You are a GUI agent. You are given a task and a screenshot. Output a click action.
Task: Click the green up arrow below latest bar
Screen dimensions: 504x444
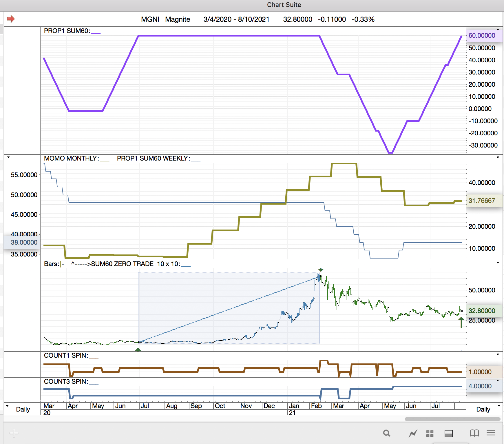click(x=461, y=322)
